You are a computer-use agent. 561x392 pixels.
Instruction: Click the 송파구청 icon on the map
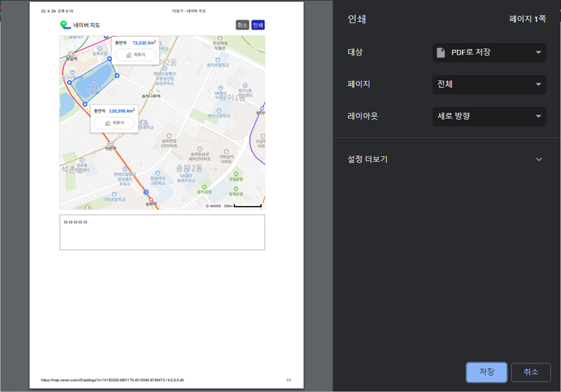tap(100, 48)
